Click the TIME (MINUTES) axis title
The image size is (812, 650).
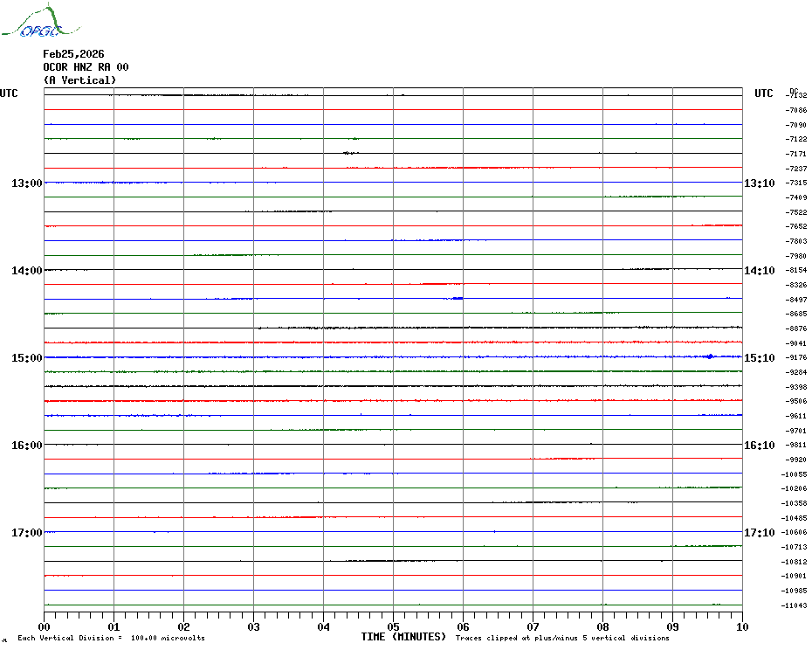click(403, 637)
